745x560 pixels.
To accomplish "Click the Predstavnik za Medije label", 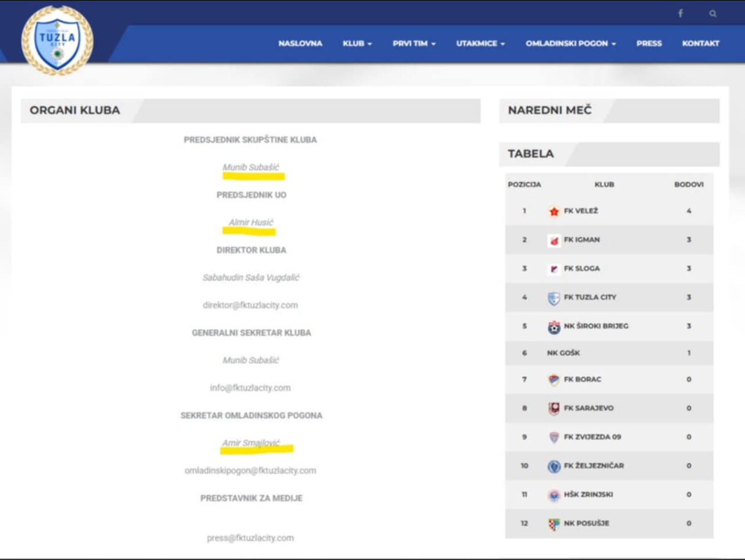I will (x=251, y=498).
